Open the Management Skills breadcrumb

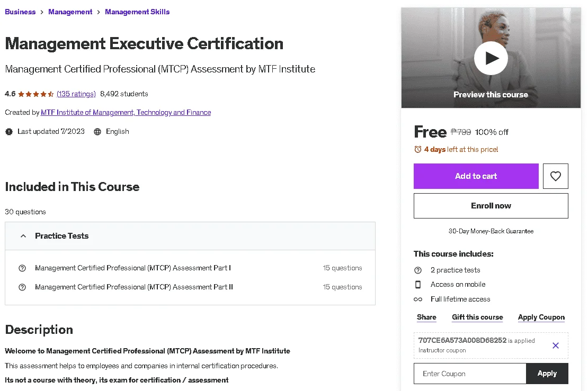pyautogui.click(x=137, y=12)
